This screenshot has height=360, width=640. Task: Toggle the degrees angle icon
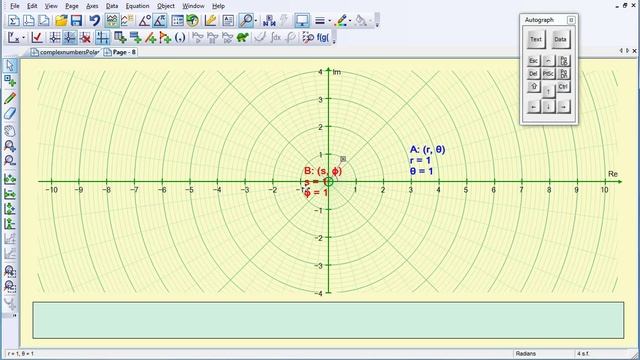pyautogui.click(x=144, y=20)
